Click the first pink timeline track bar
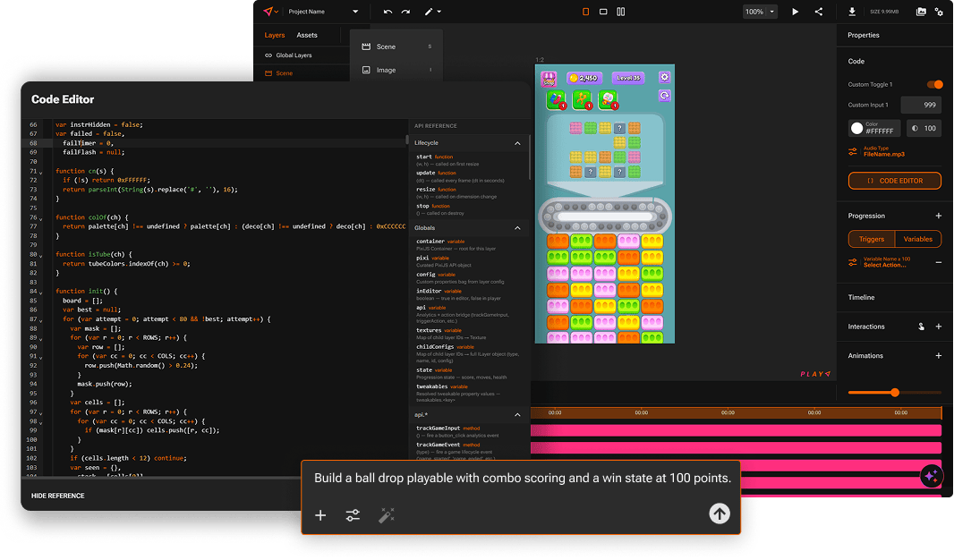954x560 pixels. pyautogui.click(x=736, y=430)
